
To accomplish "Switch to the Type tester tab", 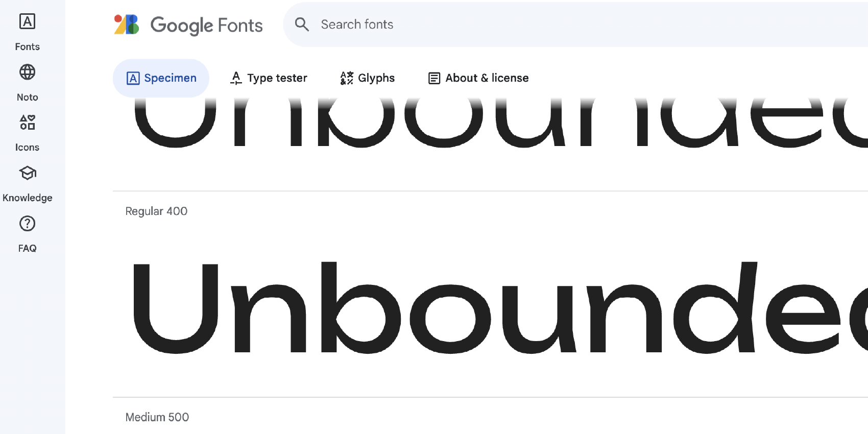I will point(269,78).
